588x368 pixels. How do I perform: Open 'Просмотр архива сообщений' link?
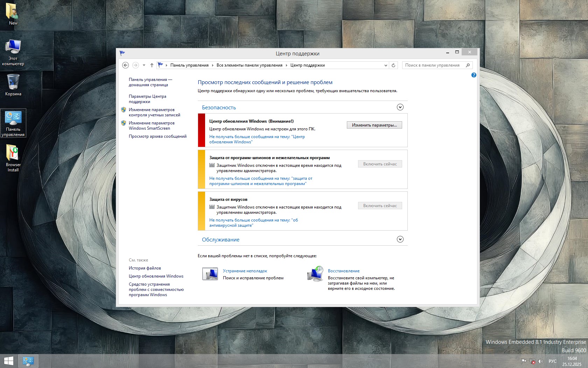click(x=157, y=136)
